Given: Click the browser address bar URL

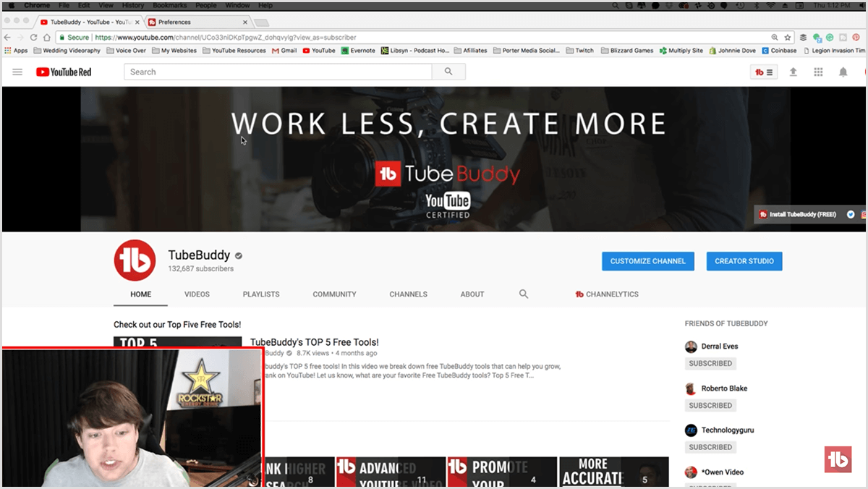Looking at the screenshot, I should (225, 37).
